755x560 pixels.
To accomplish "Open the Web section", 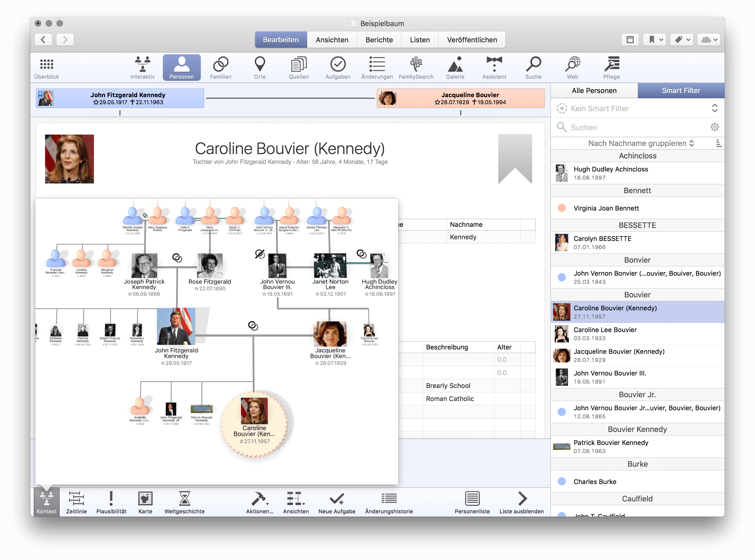I will pos(572,68).
